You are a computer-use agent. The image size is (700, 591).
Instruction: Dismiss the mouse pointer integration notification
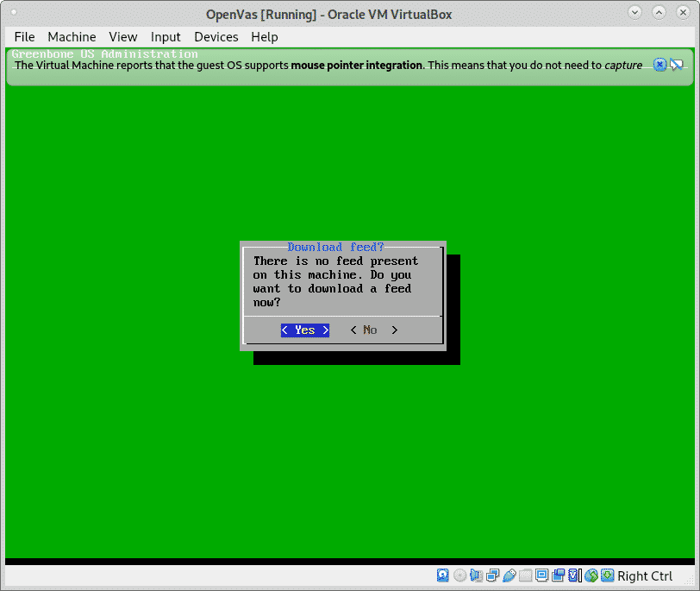click(659, 65)
